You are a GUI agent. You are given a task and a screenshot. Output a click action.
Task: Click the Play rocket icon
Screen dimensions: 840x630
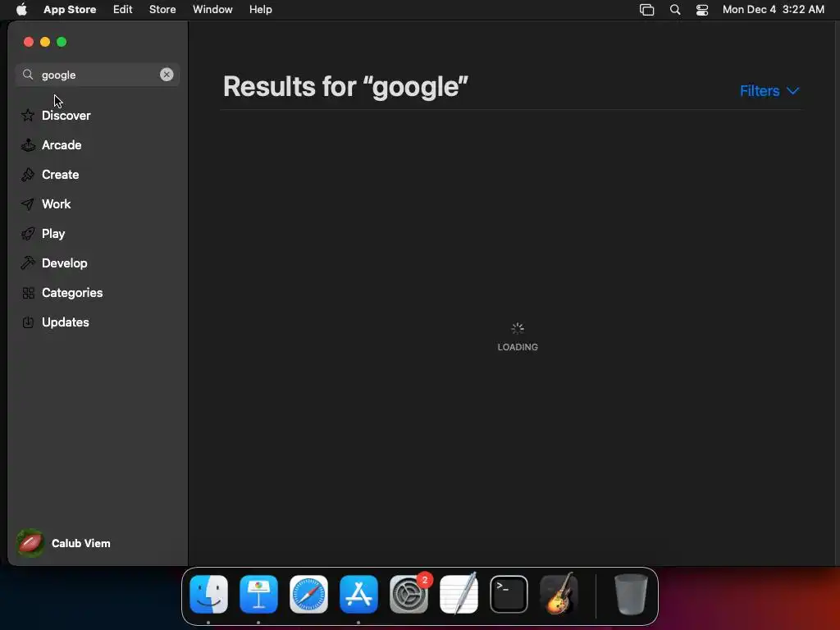(x=28, y=234)
